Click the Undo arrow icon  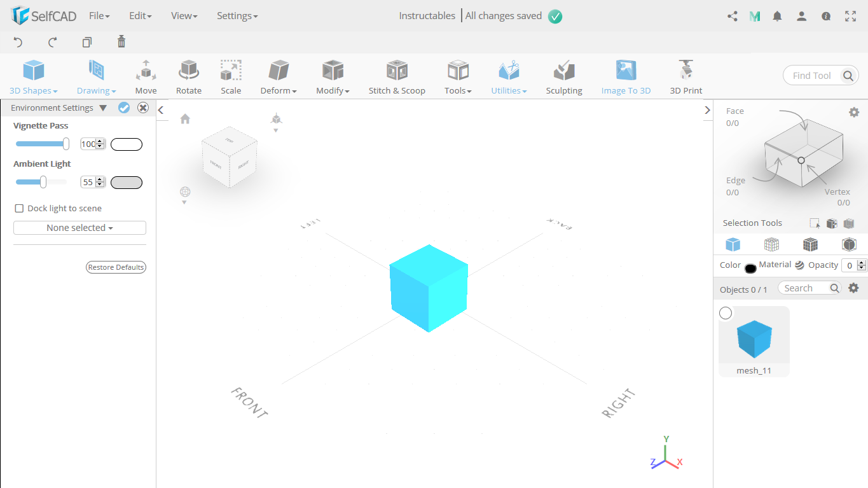coord(18,42)
